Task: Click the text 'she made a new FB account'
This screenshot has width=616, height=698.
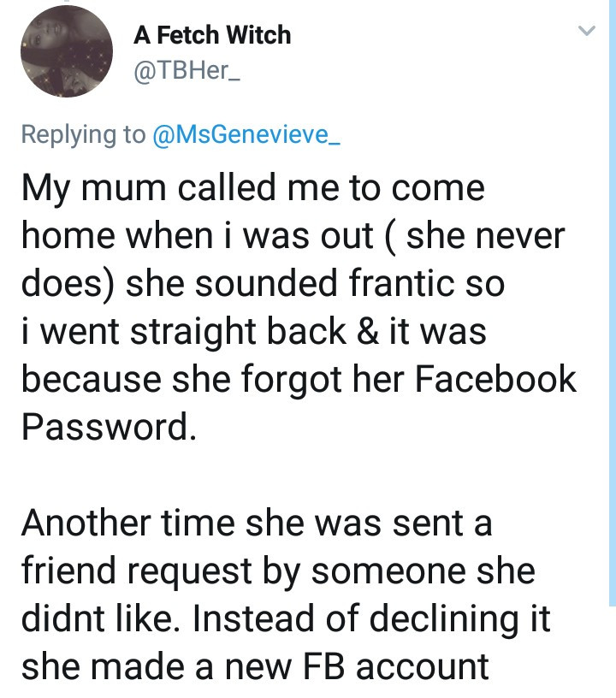Action: (x=255, y=667)
